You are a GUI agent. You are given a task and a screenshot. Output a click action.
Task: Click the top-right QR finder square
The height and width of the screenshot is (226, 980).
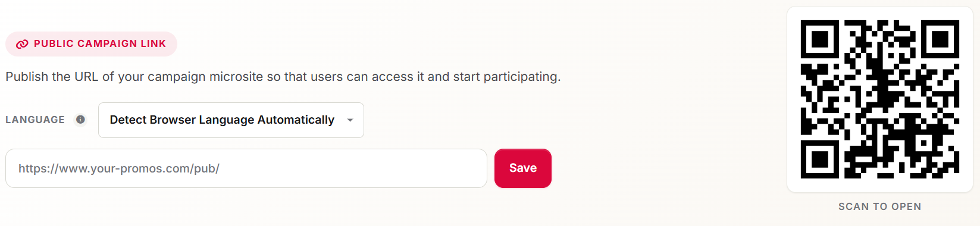[940, 39]
